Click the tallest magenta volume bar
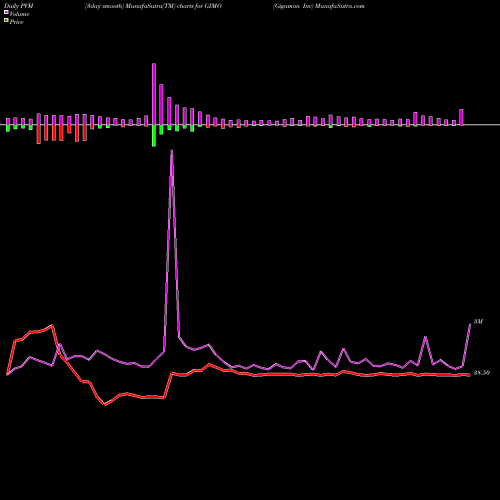 (x=154, y=94)
